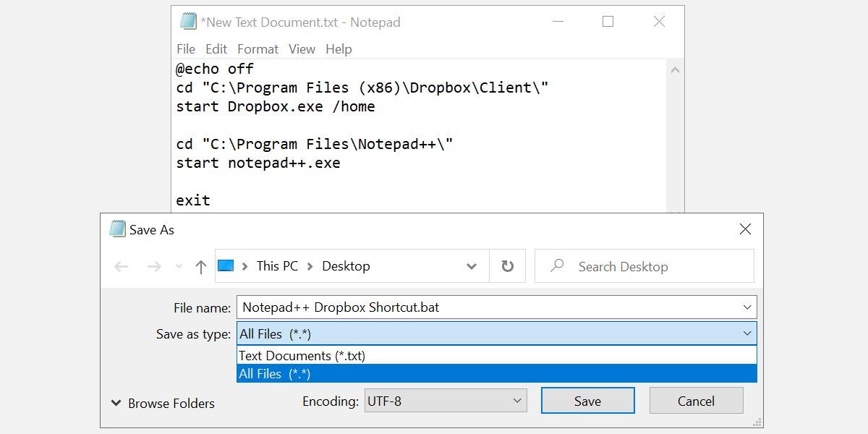Expand Browse Folders
This screenshot has height=434, width=868.
163,404
